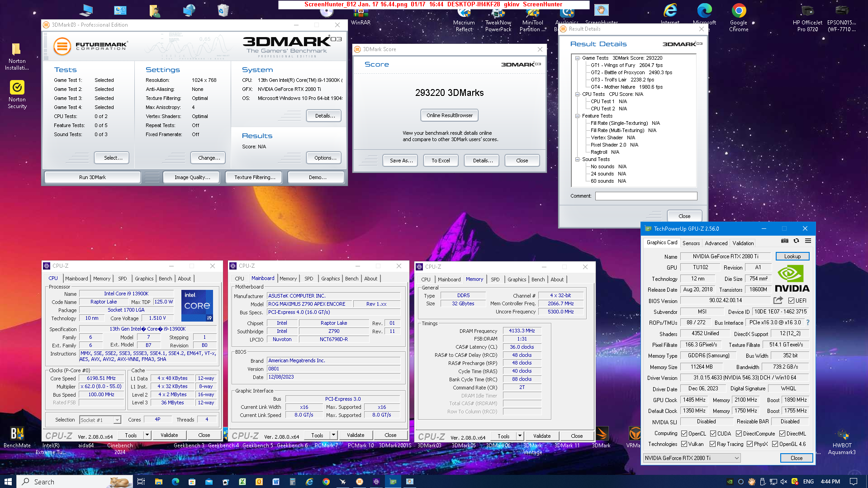Click Online ResultBrowser button

[x=449, y=115]
